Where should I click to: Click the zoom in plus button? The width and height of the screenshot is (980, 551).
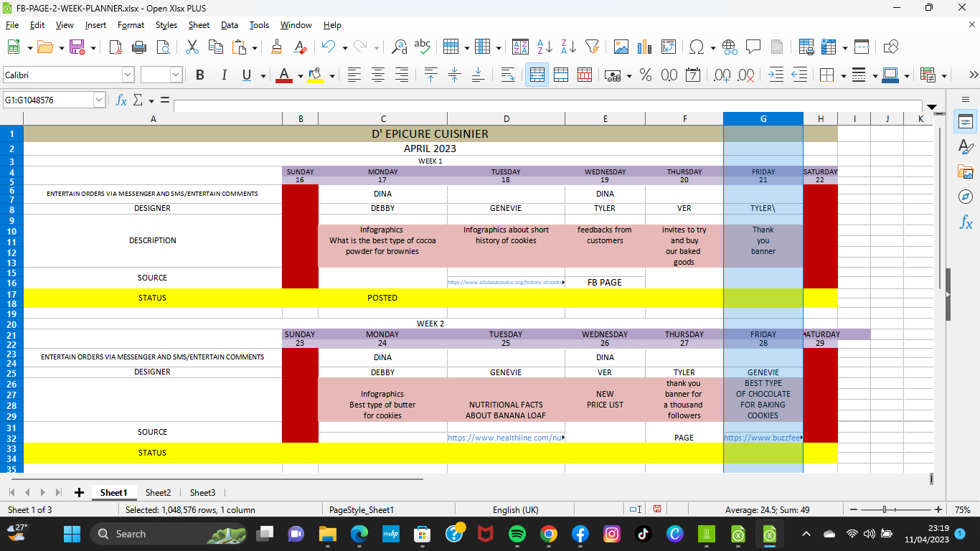pos(938,509)
